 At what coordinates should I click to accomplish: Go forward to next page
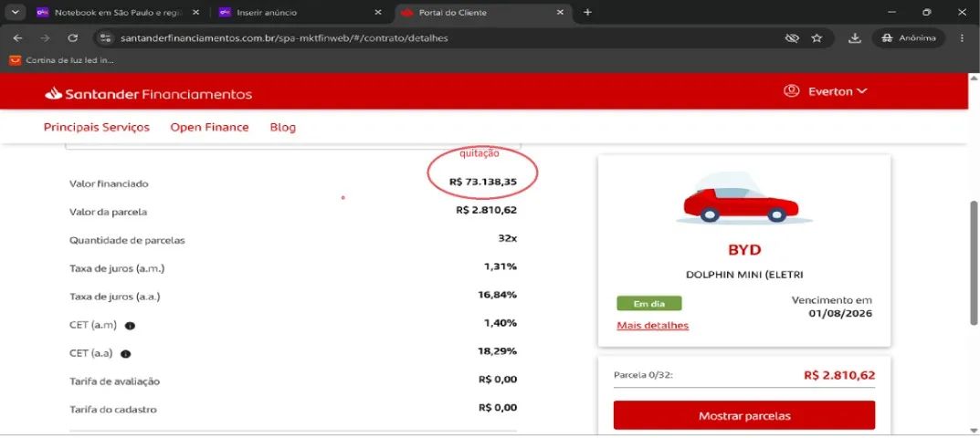[45, 38]
